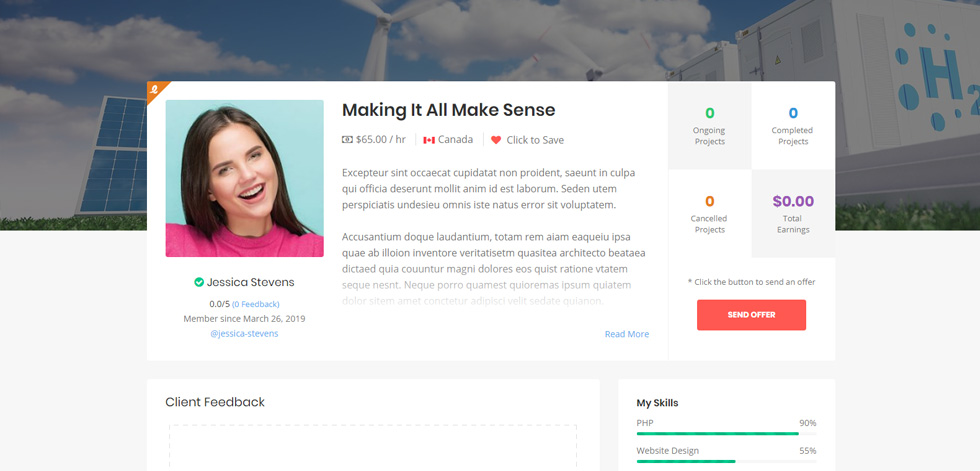The image size is (980, 471).
Task: Select the Total Earnings stat box
Action: point(792,214)
